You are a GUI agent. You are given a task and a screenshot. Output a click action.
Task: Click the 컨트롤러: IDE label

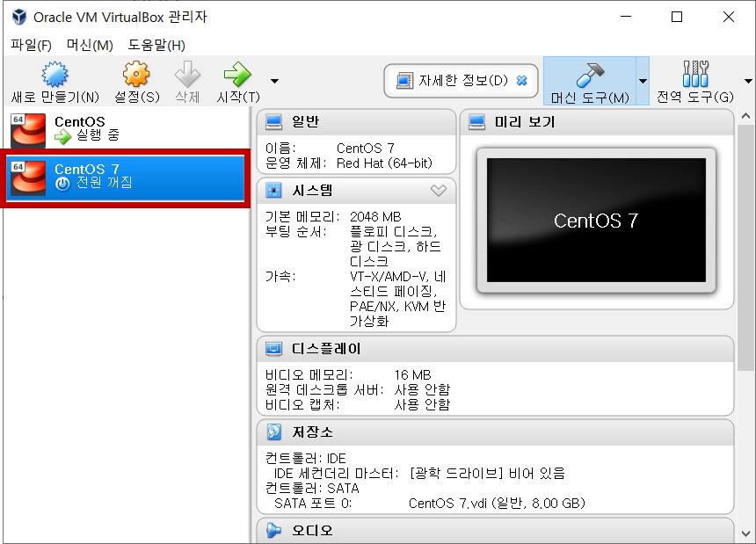click(306, 459)
